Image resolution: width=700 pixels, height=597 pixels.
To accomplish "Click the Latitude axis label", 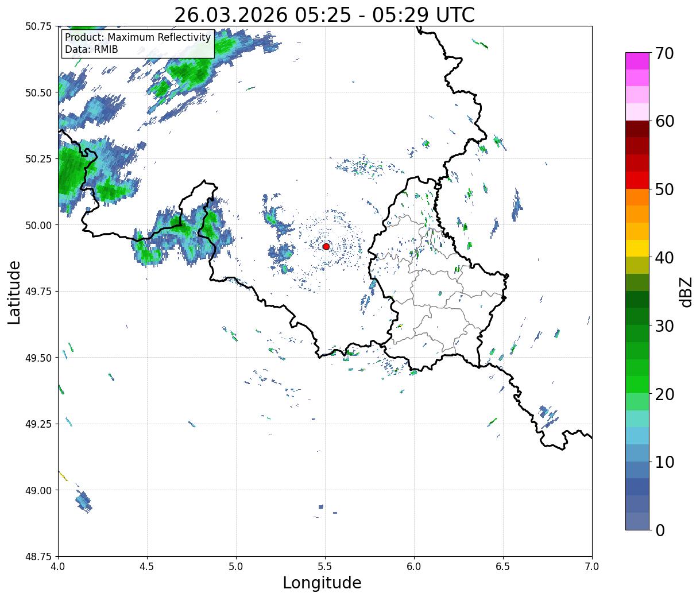I will point(14,292).
